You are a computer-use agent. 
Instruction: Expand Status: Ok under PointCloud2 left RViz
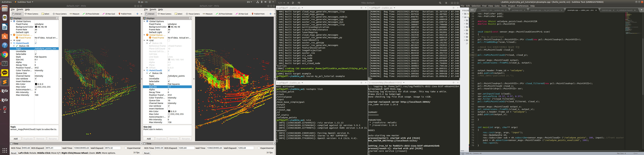pyautogui.click(x=14, y=46)
